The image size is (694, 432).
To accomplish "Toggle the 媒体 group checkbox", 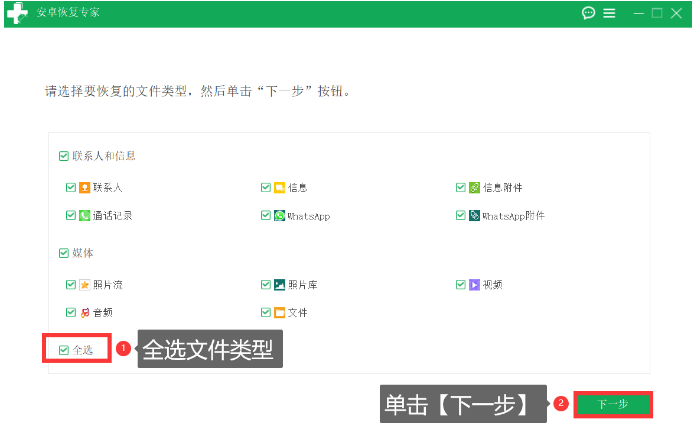I will coord(64,253).
